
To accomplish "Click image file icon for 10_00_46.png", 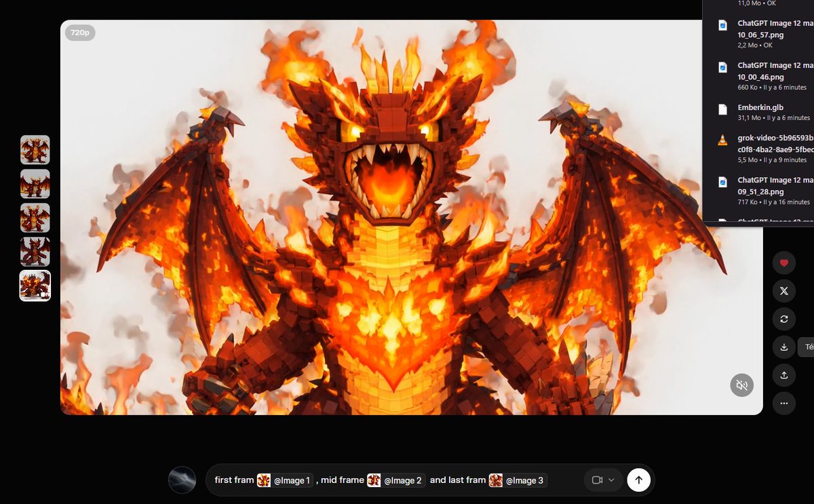I will 722,68.
